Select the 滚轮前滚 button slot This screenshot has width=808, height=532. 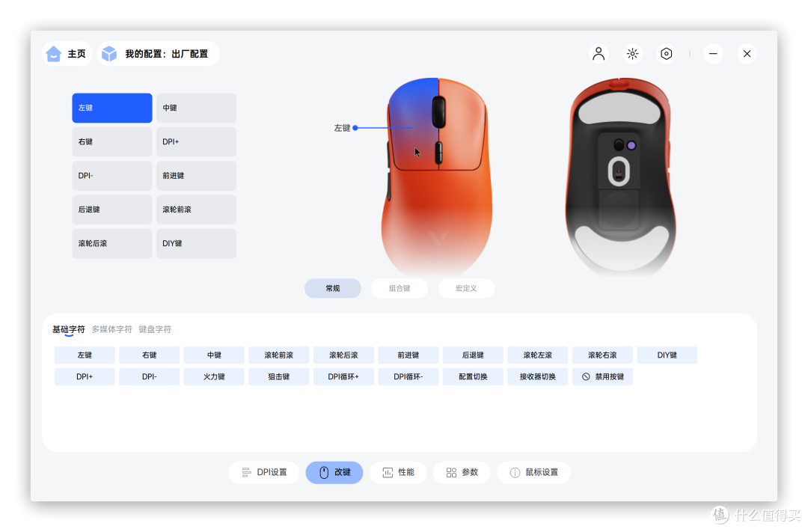click(196, 210)
